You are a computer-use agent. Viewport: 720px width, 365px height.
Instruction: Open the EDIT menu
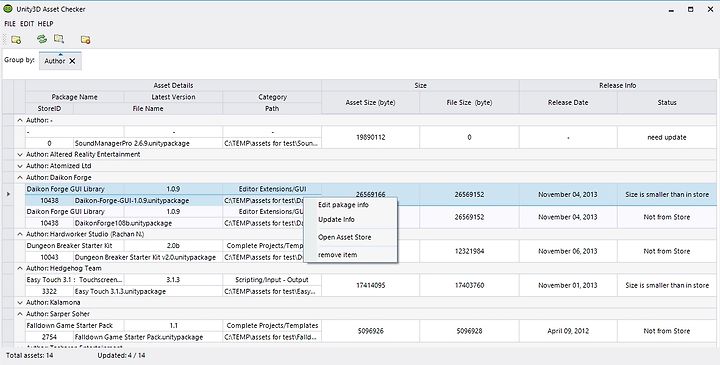27,23
